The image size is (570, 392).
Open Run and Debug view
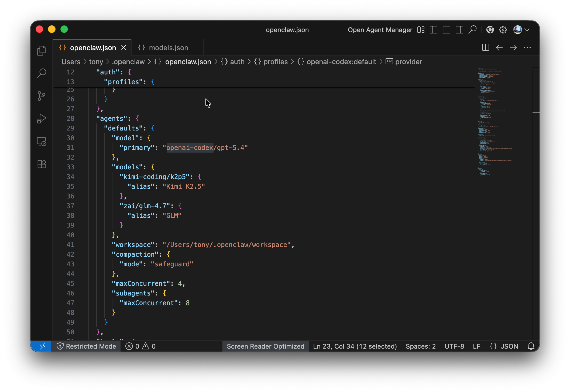42,119
